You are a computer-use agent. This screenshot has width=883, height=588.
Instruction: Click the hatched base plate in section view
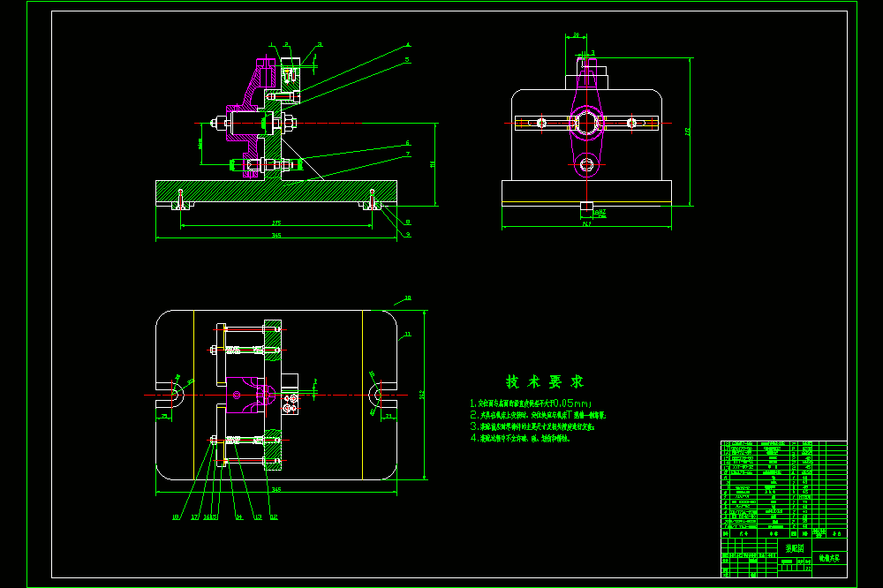click(275, 191)
